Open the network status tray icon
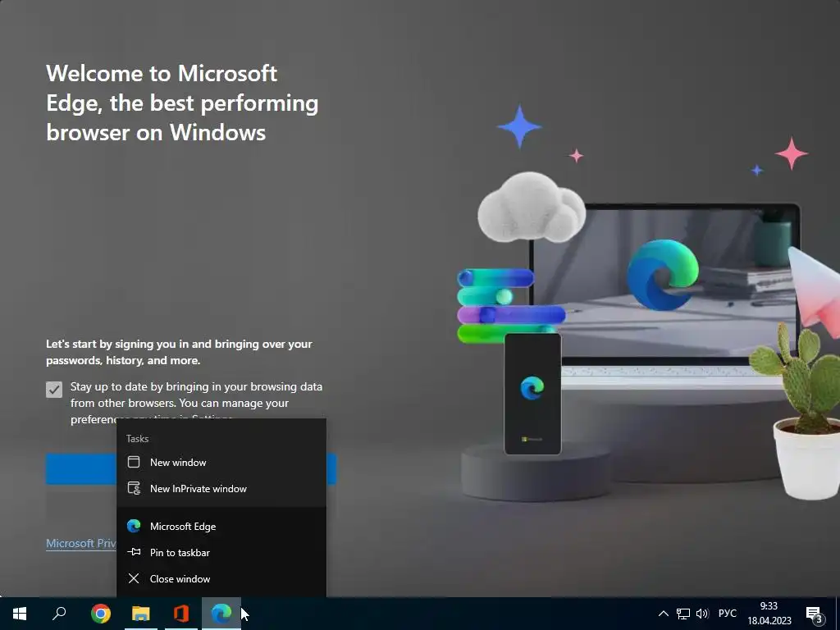Viewport: 840px width, 630px height. [683, 614]
